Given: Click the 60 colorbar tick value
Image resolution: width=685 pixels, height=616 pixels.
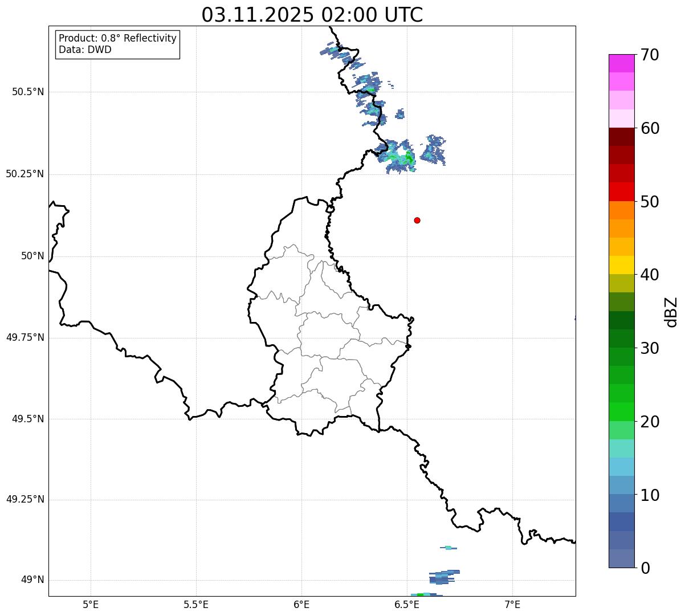Looking at the screenshot, I should [x=649, y=128].
